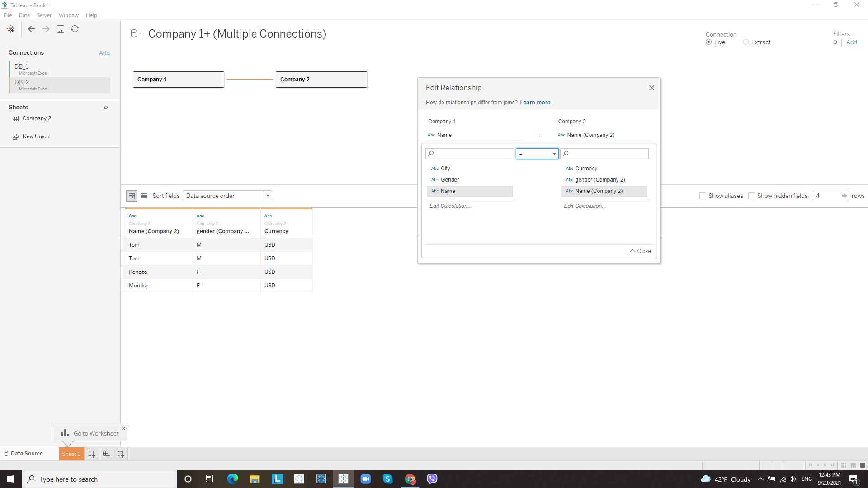Select the DB_2 connection
The height and width of the screenshot is (488, 868).
[59, 85]
